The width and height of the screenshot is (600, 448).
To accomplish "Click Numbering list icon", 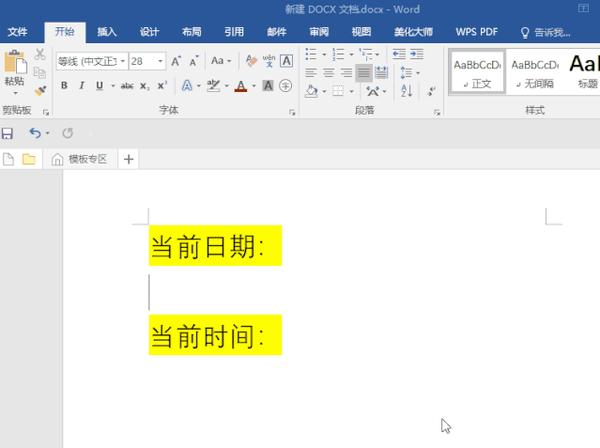I will point(338,54).
